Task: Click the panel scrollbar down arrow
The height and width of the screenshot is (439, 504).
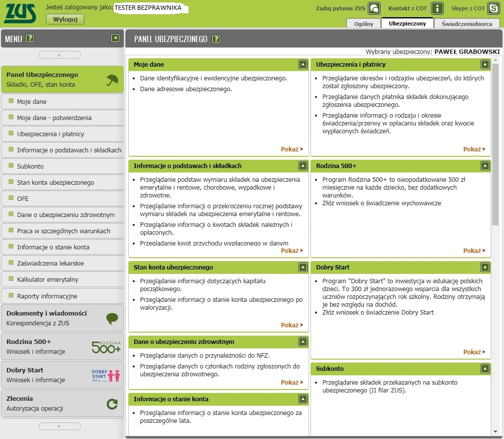Action: point(495,432)
